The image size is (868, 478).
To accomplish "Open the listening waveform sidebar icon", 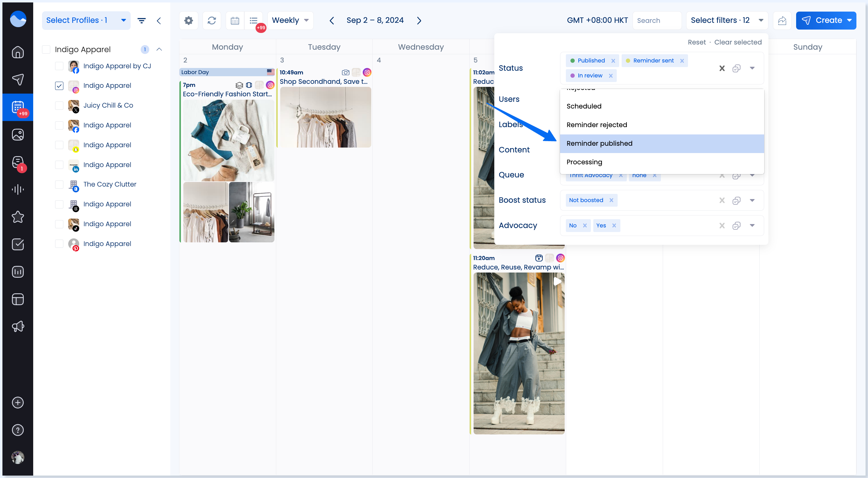I will pos(18,190).
